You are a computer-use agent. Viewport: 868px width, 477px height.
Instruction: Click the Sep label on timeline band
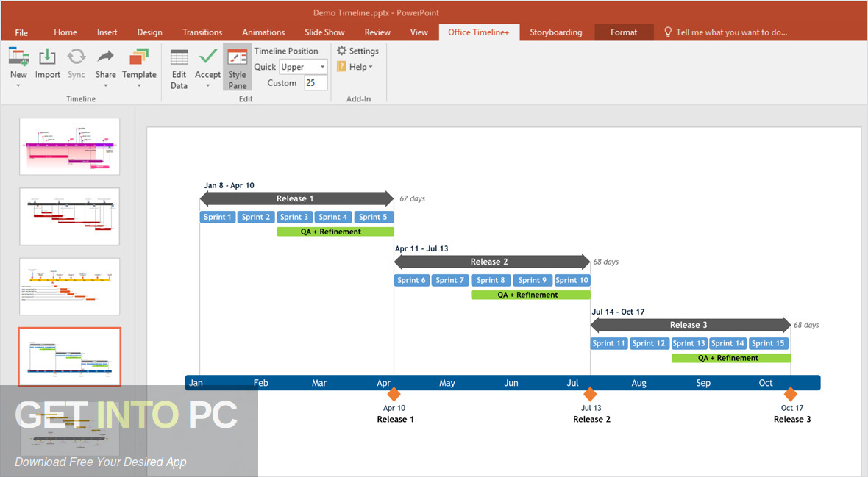703,383
